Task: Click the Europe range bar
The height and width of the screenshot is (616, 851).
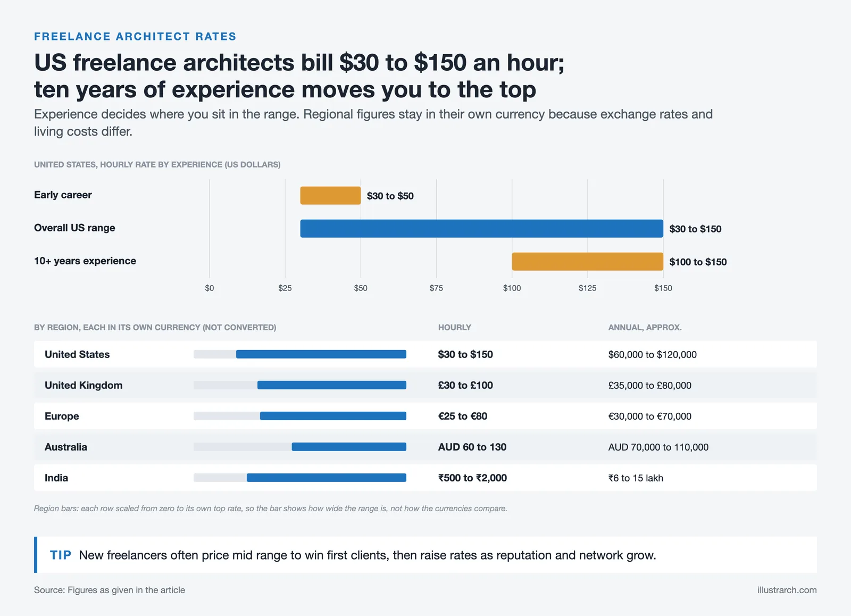Action: click(333, 416)
